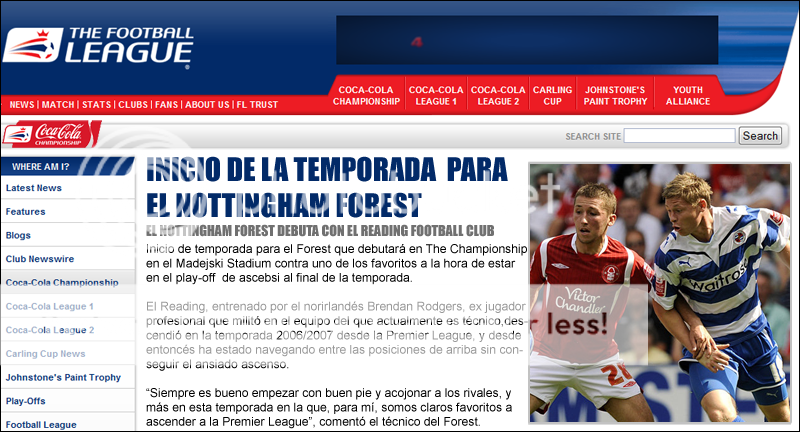The width and height of the screenshot is (800, 432).
Task: Open the FANS menu
Action: tap(166, 105)
